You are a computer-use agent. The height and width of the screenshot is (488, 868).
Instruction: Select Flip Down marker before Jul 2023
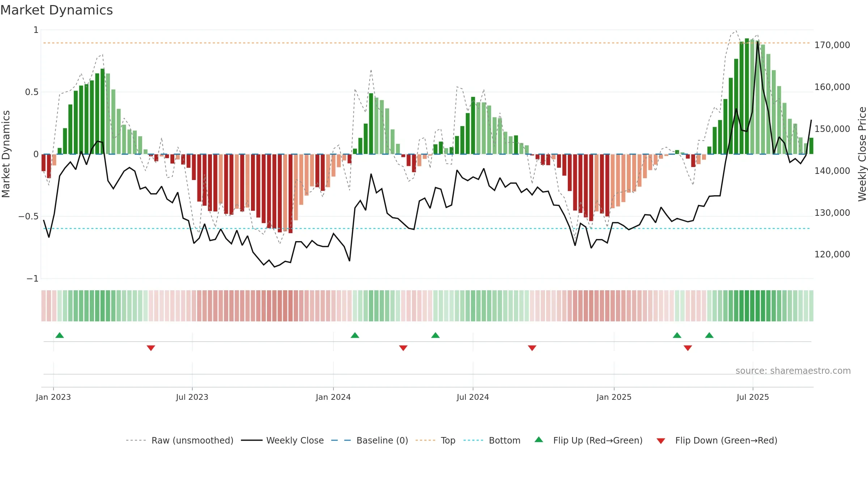point(151,348)
